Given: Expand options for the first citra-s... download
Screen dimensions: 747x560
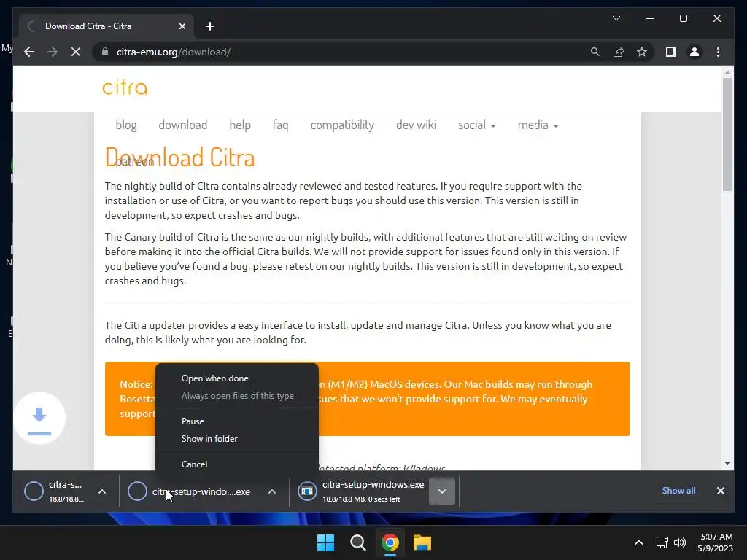Looking at the screenshot, I should click(x=102, y=491).
